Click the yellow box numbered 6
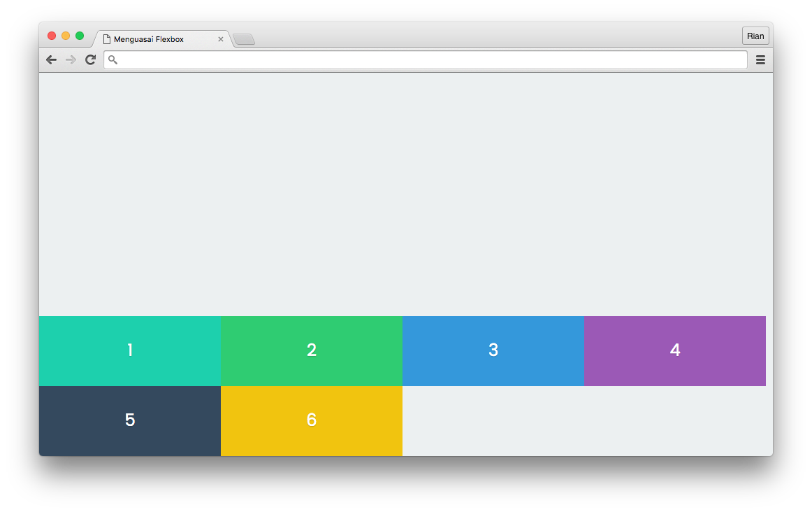The width and height of the screenshot is (812, 512). click(312, 421)
